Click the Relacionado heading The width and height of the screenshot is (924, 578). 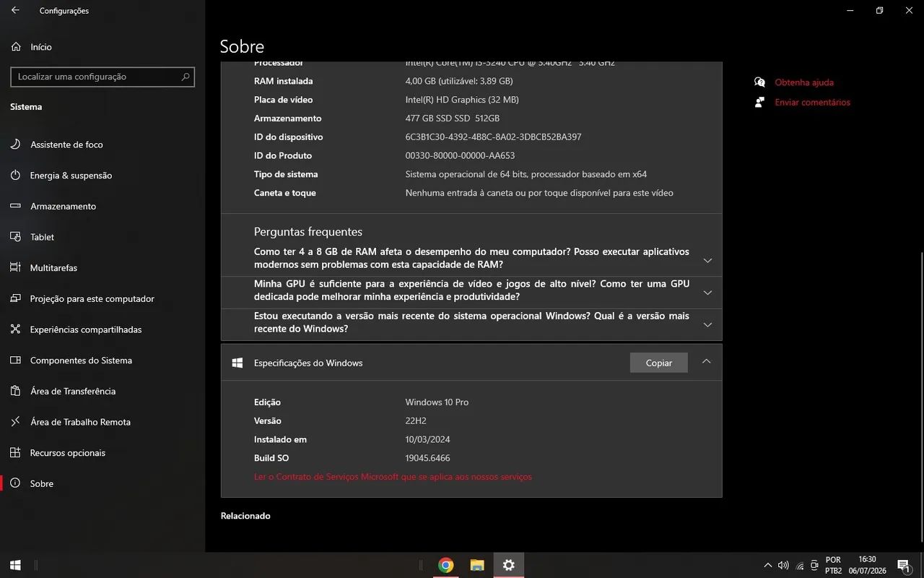[245, 516]
